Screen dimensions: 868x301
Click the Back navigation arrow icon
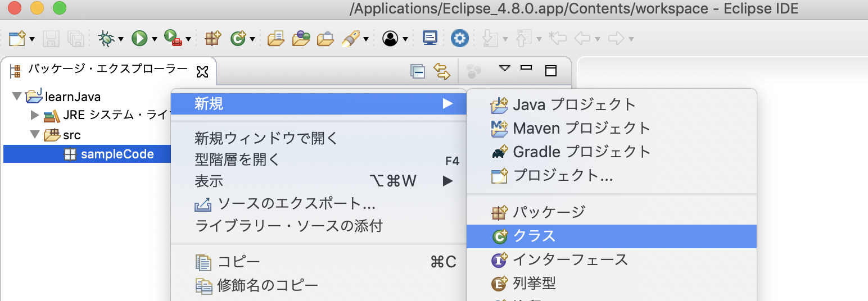(x=583, y=38)
